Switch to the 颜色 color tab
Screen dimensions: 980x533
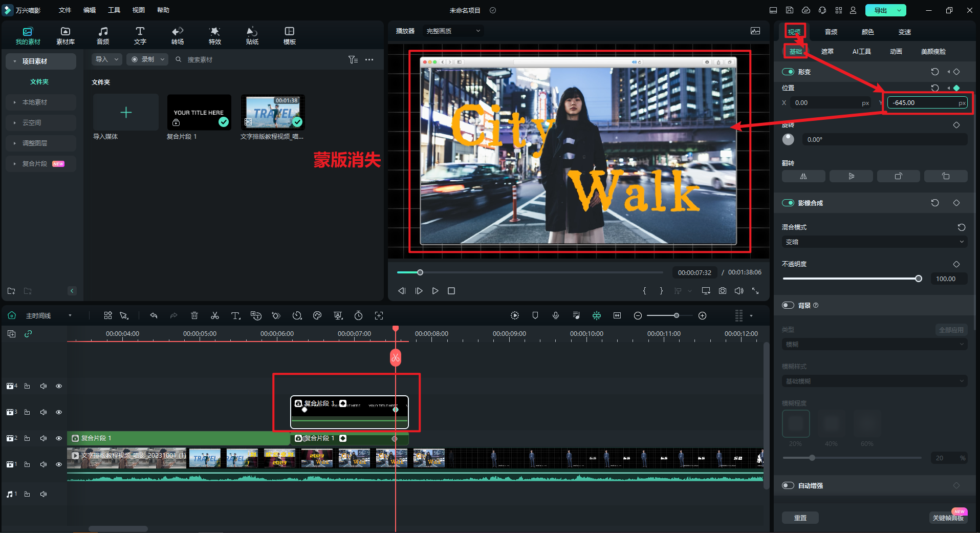(x=867, y=32)
